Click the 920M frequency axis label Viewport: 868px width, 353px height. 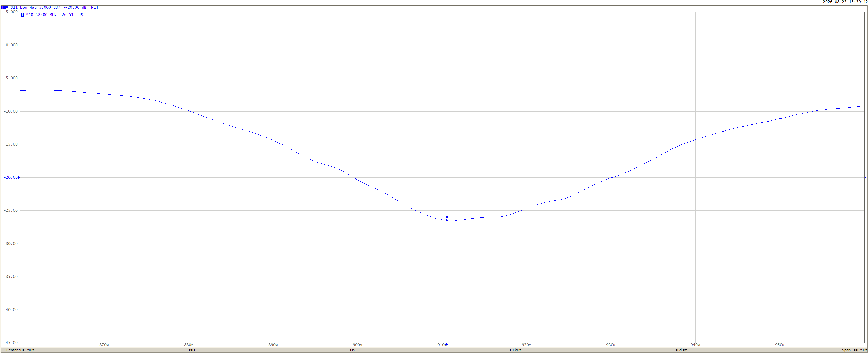[526, 345]
